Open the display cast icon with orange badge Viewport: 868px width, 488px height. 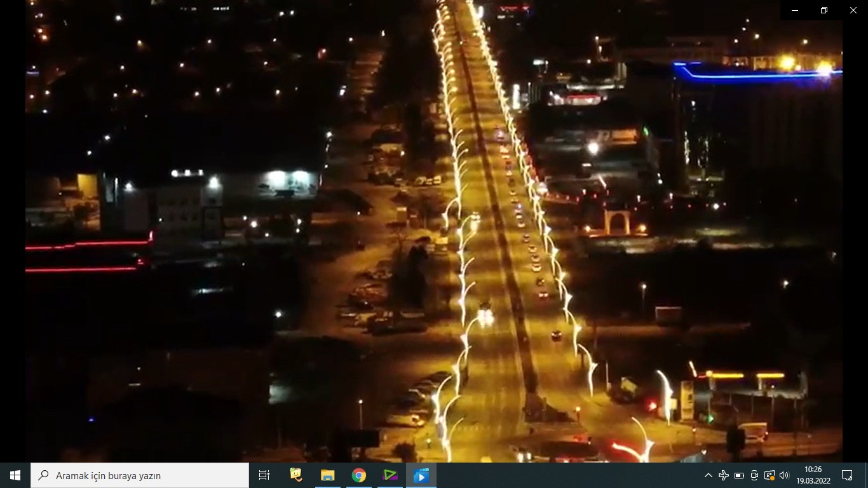point(769,475)
